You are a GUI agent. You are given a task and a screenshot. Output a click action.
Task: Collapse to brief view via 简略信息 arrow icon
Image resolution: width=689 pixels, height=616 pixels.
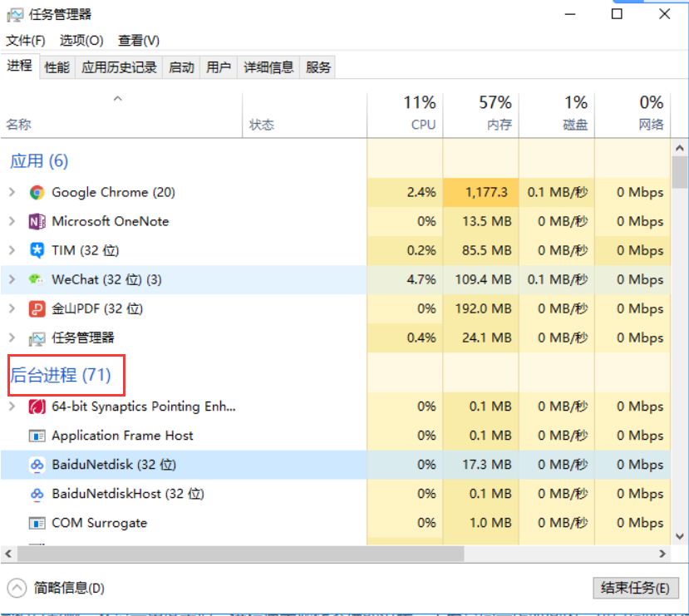tap(17, 588)
